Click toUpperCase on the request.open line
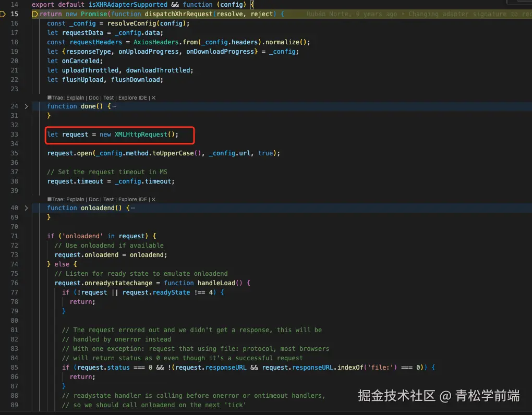The width and height of the screenshot is (532, 415). 173,153
